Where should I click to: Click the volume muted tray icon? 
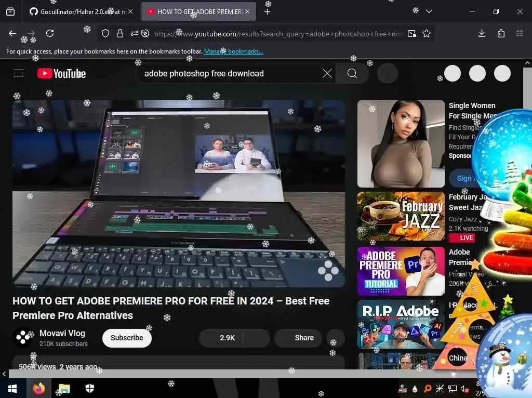point(464,389)
